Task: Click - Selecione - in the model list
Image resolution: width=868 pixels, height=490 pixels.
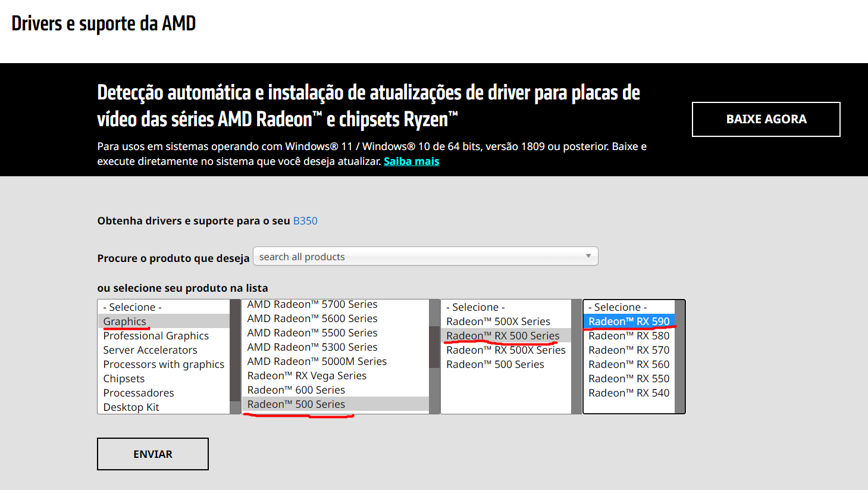Action: (x=629, y=307)
